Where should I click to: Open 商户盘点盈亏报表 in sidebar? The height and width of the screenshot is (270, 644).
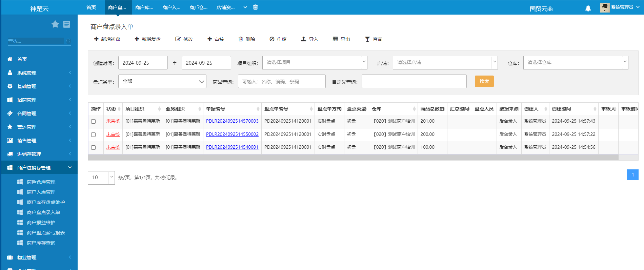coord(46,233)
